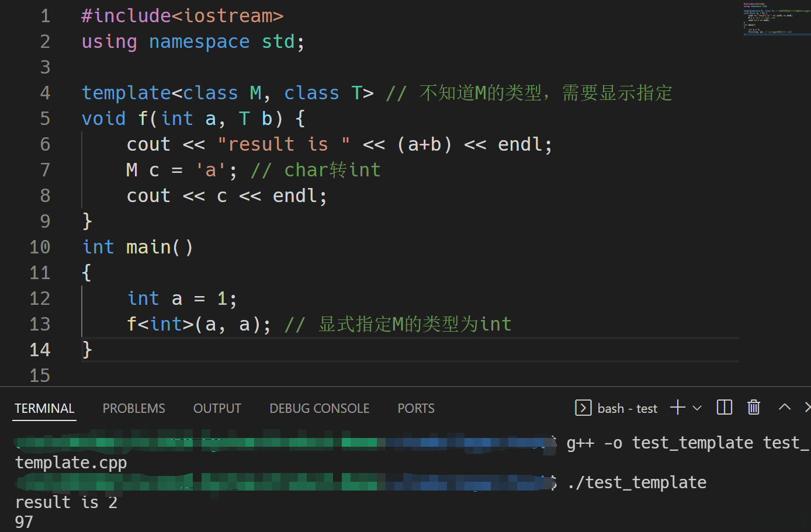Click the "int a = 1;" statement
Screen dimensions: 811x532
[182, 298]
